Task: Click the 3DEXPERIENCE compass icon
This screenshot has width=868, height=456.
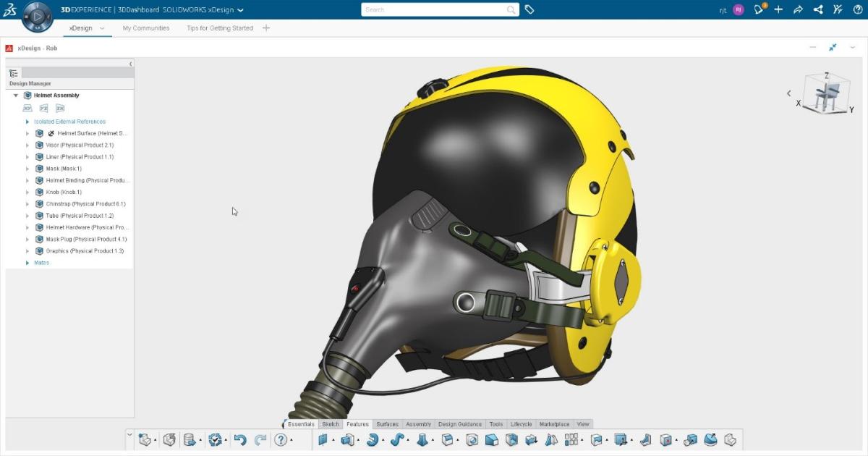Action: pos(36,18)
